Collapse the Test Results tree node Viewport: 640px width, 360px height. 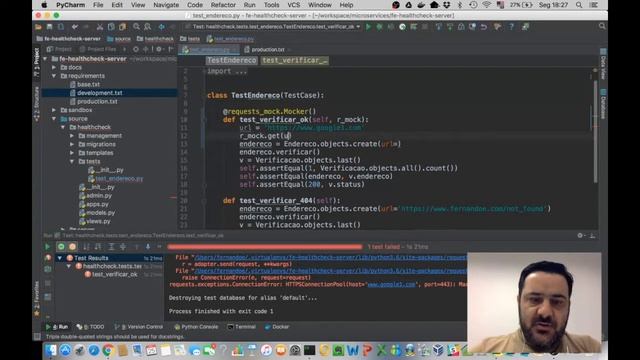click(x=60, y=258)
